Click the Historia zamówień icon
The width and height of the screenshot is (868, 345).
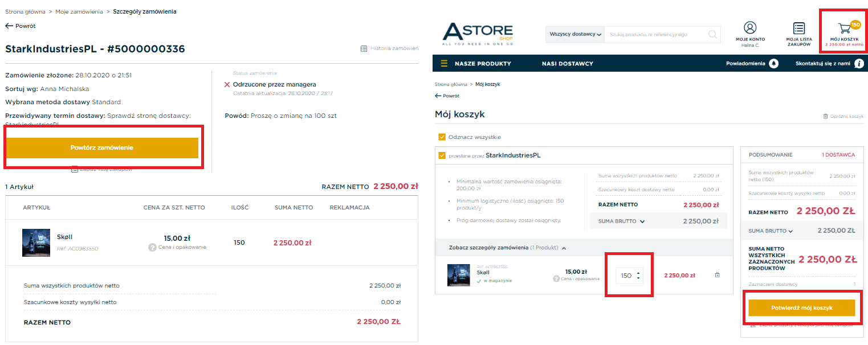point(364,49)
